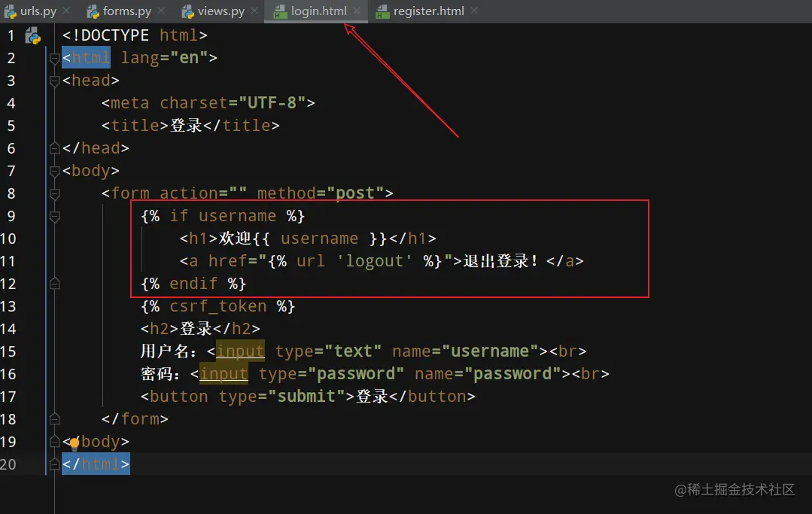Collapse the if username block fold on line 9

[54, 217]
